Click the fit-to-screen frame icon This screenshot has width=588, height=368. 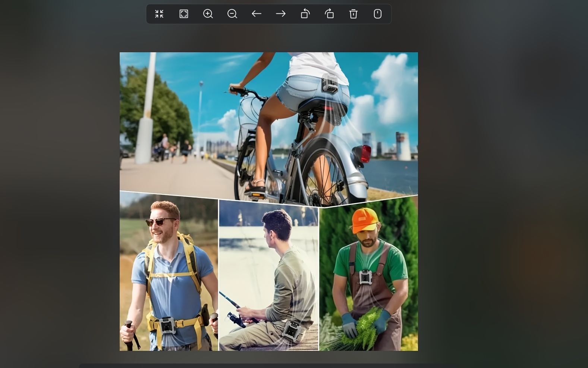pos(184,14)
